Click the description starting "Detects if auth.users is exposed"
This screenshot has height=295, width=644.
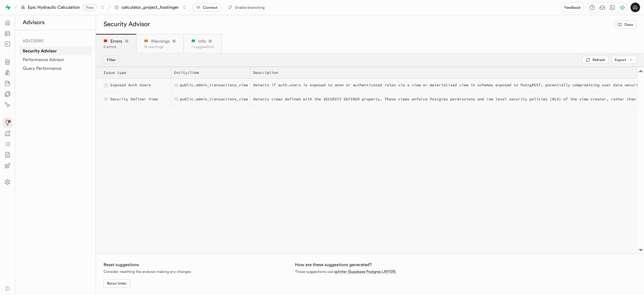tap(445, 85)
